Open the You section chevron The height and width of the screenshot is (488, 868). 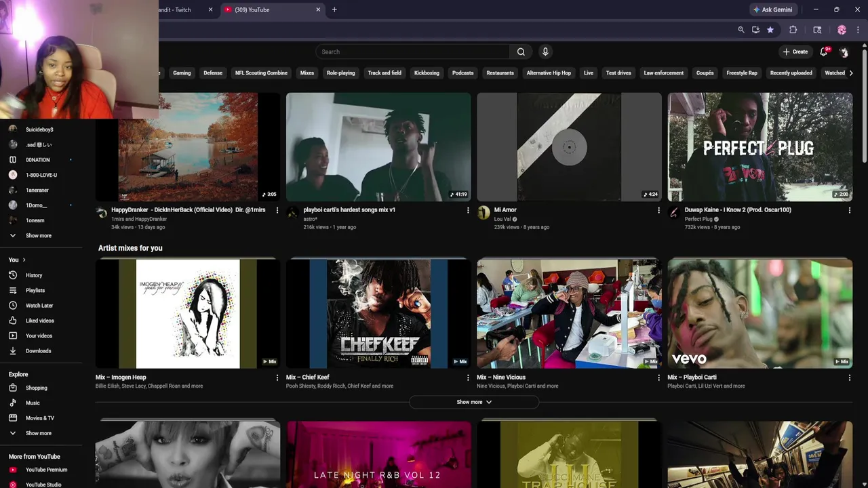24,260
